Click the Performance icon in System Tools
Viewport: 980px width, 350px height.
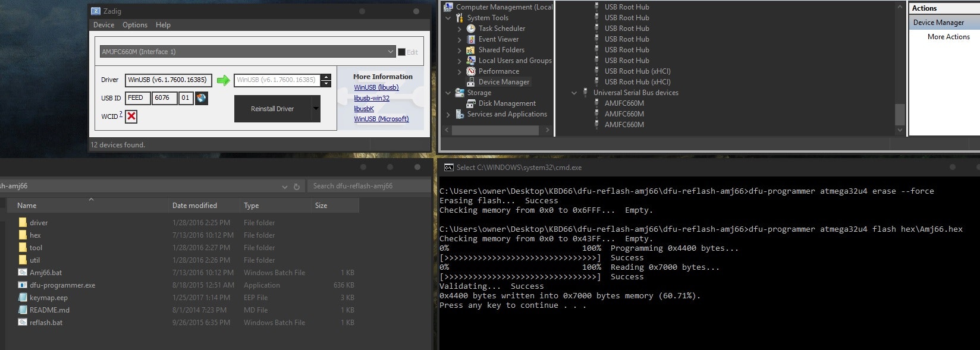[471, 71]
